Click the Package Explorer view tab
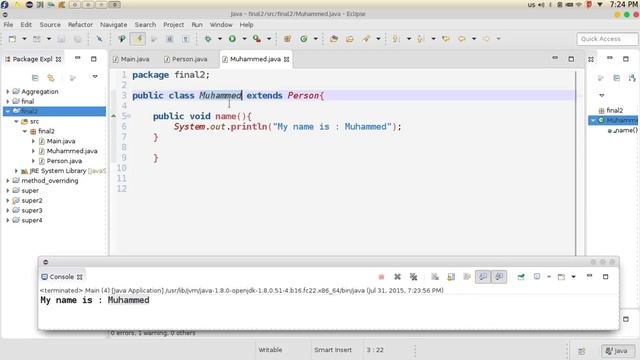The width and height of the screenshot is (640, 360). click(33, 59)
